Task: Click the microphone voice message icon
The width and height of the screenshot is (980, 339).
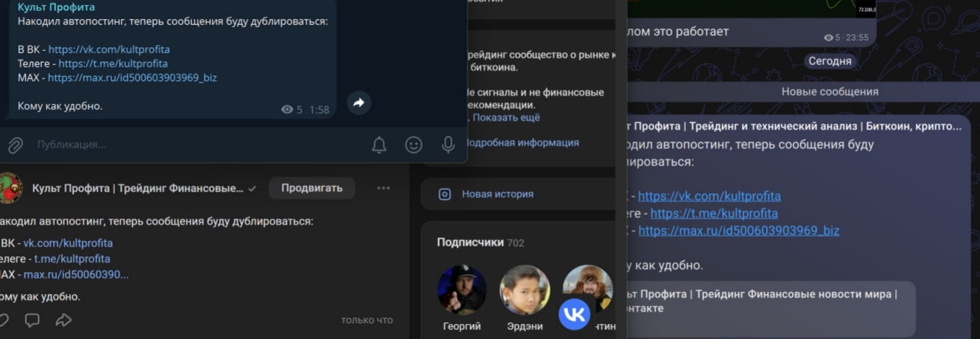Action: [448, 145]
